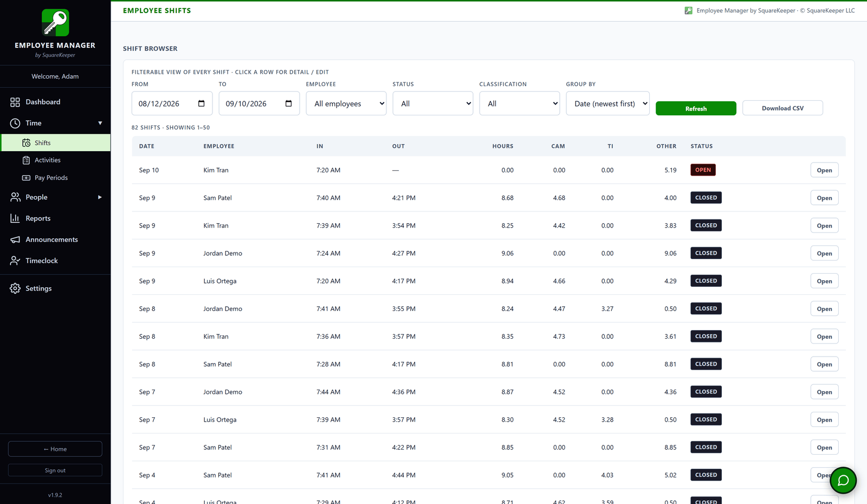
Task: Click the 3.27 TI value
Action: click(607, 309)
